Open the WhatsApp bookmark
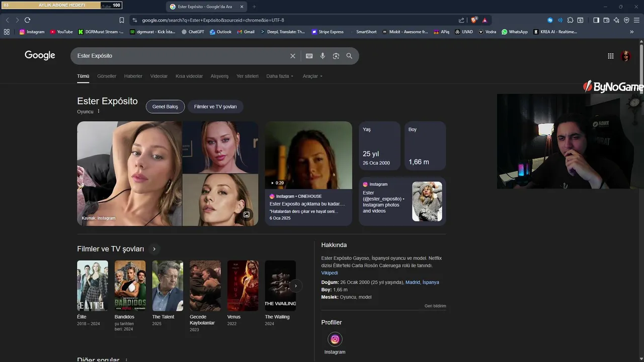 coord(514,32)
